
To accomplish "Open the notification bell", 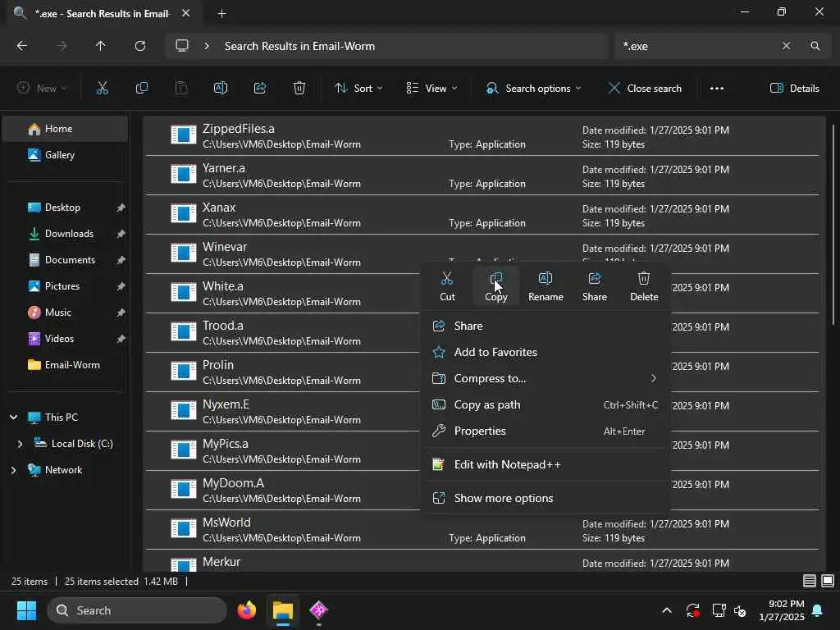I will point(818,610).
